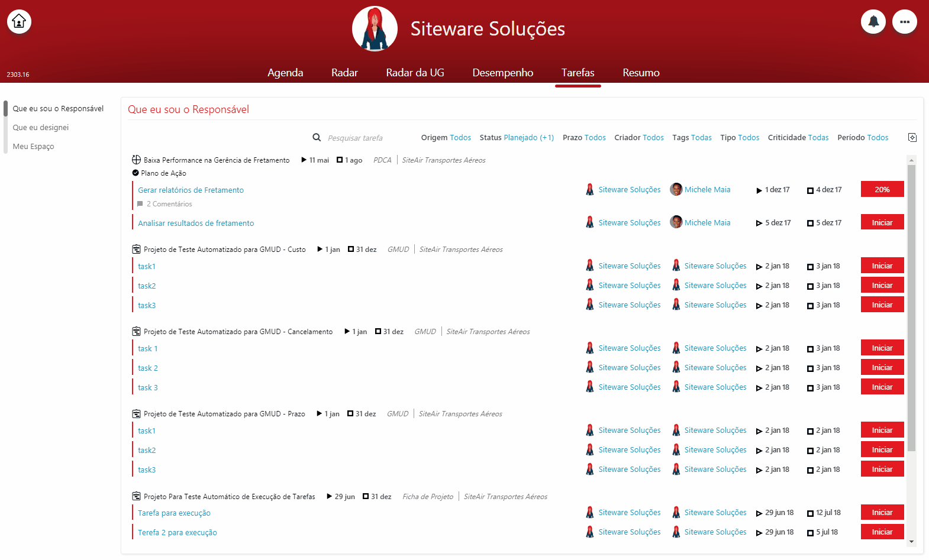Open the Tipo Todos filter
This screenshot has width=929, height=560.
click(740, 138)
